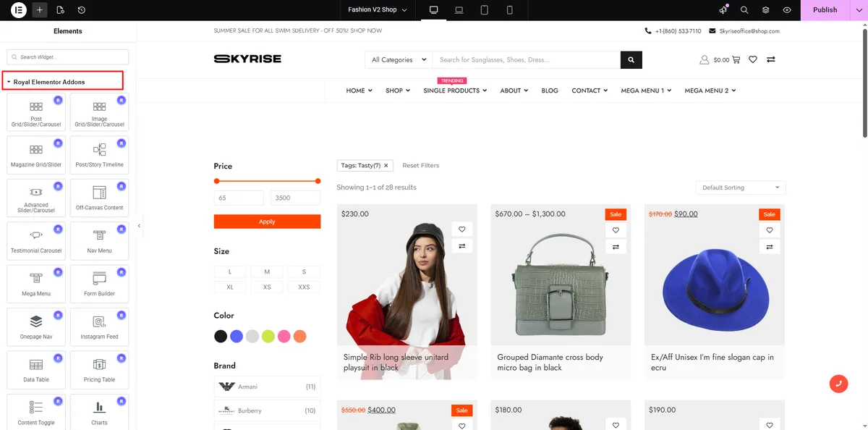Select the Data Table widget
Viewport: 868px width, 430px height.
(x=36, y=371)
